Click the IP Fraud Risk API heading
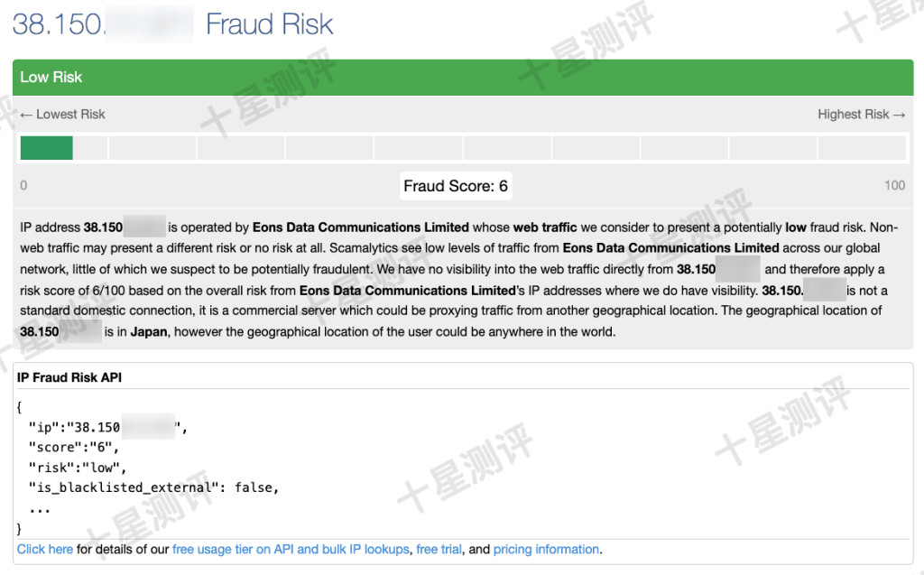The width and height of the screenshot is (924, 575). [x=69, y=377]
